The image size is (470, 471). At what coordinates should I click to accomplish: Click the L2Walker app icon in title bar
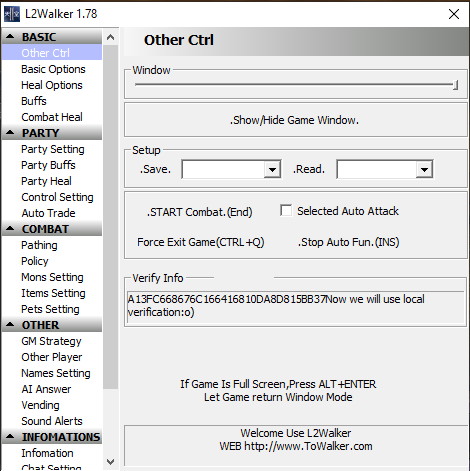pyautogui.click(x=12, y=14)
